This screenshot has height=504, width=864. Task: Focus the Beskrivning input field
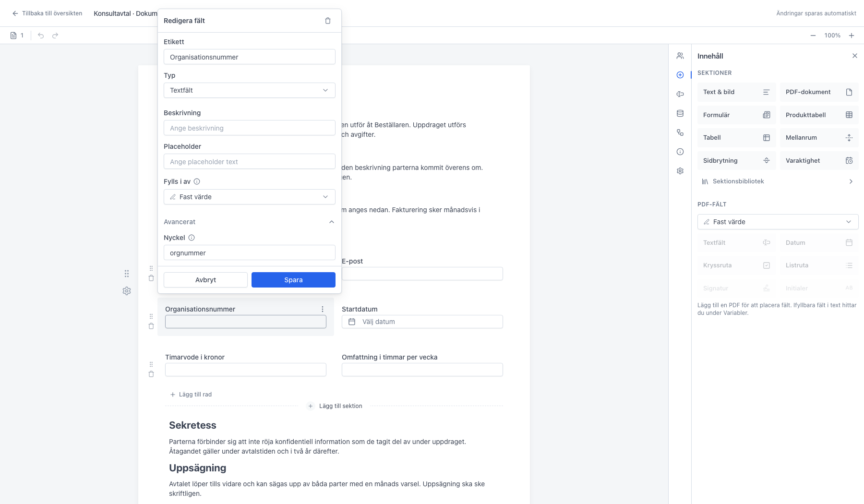[250, 128]
